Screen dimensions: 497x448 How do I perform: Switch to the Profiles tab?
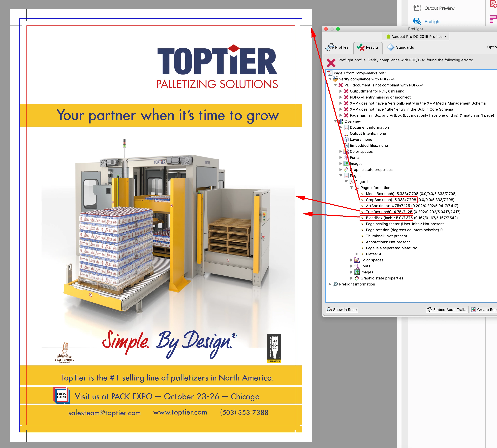(x=337, y=47)
